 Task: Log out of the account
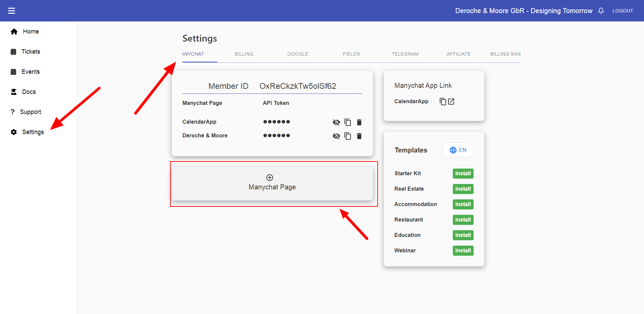click(x=623, y=10)
